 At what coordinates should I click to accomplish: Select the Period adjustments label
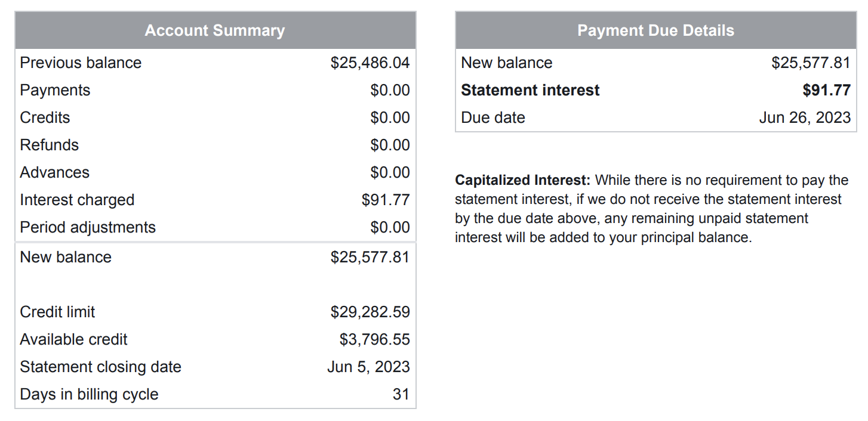88,227
